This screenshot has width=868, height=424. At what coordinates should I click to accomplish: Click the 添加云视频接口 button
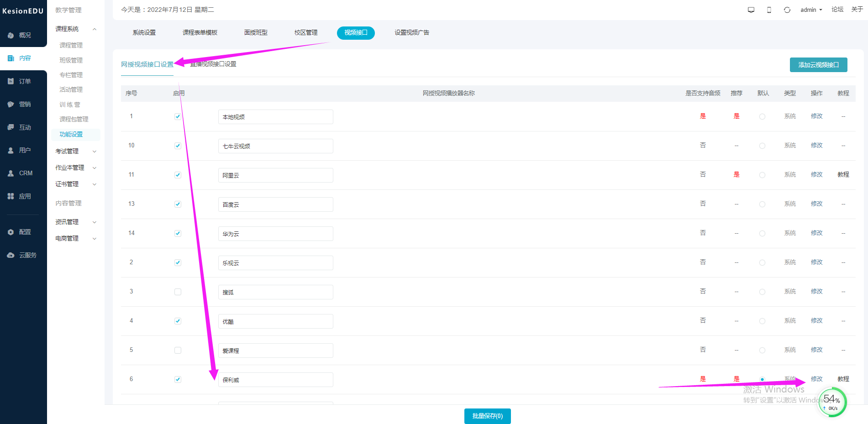click(x=818, y=65)
